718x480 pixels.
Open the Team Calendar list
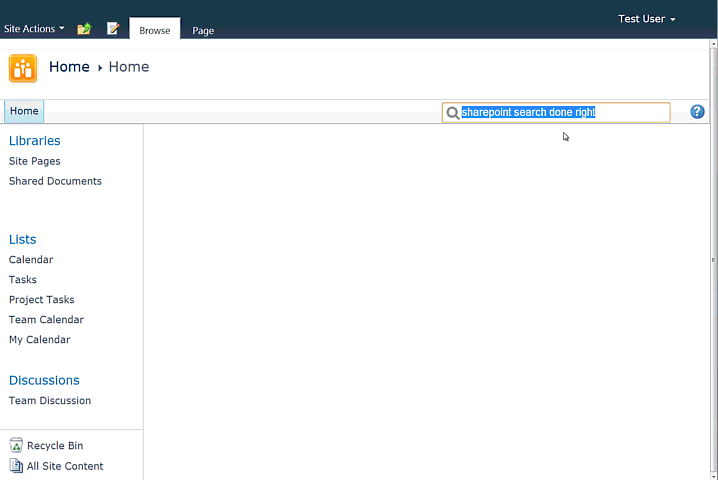pyautogui.click(x=46, y=320)
